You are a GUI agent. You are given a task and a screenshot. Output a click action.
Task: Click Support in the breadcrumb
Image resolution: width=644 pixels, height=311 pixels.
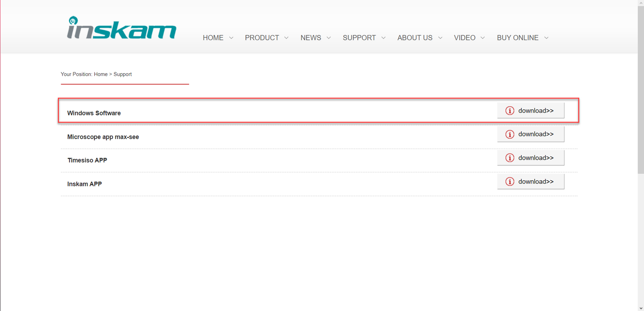coord(122,74)
